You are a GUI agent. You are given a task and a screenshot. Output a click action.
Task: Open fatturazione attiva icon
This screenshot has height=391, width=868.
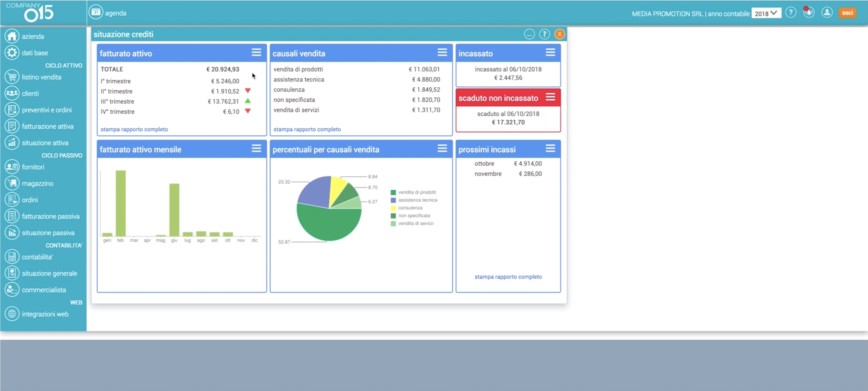(x=12, y=126)
